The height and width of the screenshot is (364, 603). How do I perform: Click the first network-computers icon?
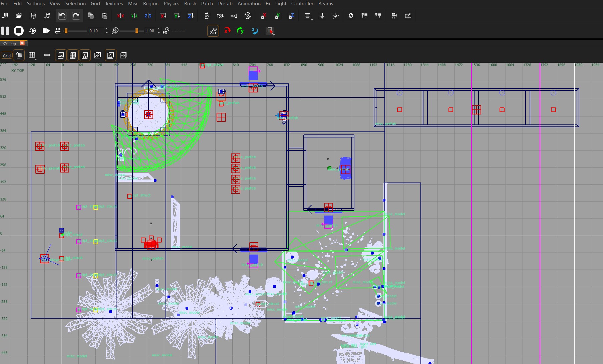[364, 16]
